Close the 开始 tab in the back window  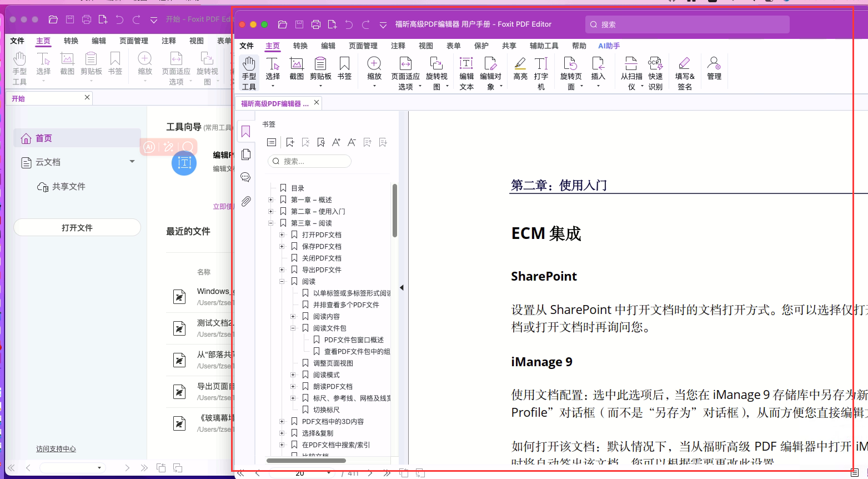(87, 97)
